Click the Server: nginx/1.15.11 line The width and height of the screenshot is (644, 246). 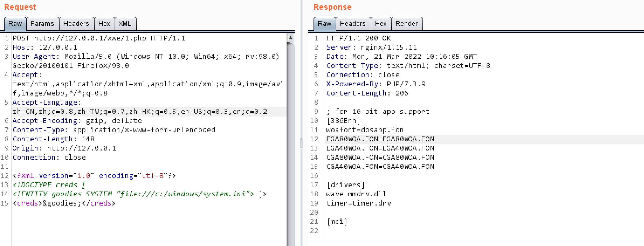[371, 47]
